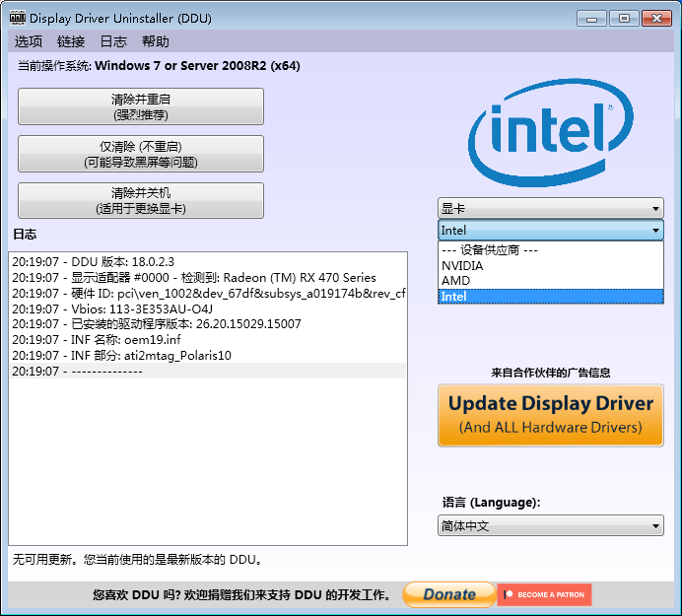The image size is (682, 616).
Task: Open the 显卡 device type dropdown
Action: (x=550, y=208)
